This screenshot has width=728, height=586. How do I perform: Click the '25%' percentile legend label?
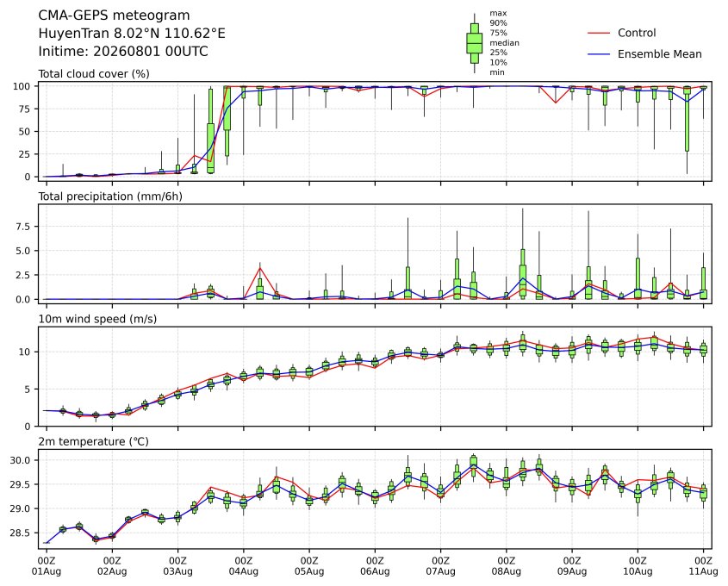point(498,53)
